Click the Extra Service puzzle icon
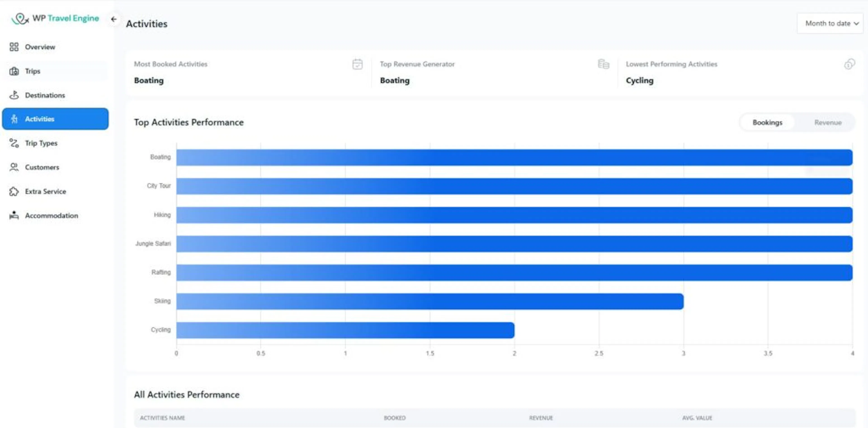This screenshot has height=428, width=868. point(14,191)
